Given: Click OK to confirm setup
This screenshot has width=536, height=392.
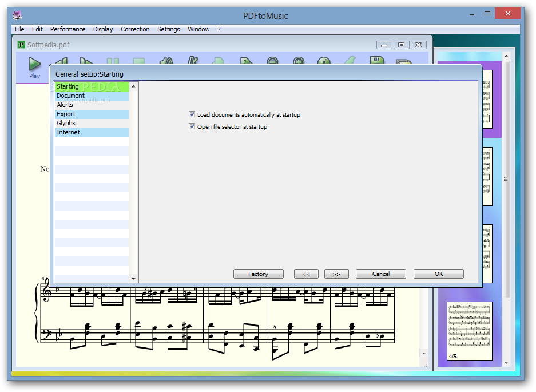Looking at the screenshot, I should point(439,274).
